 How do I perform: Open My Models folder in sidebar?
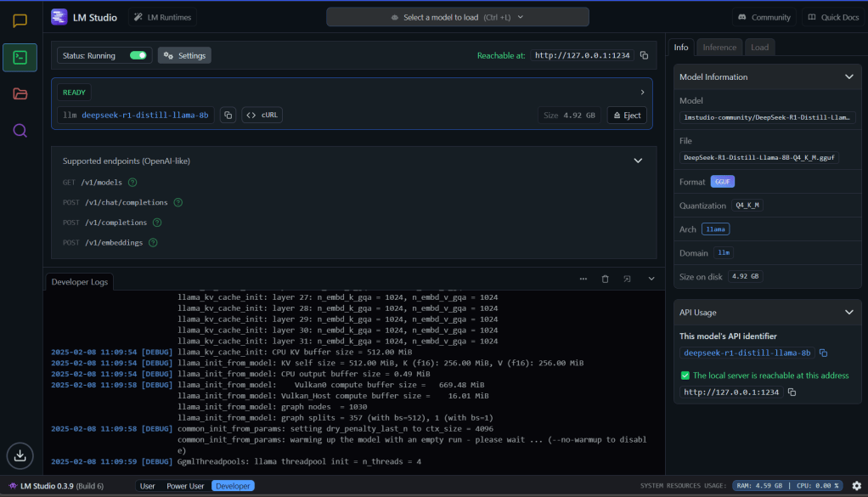[x=20, y=93]
